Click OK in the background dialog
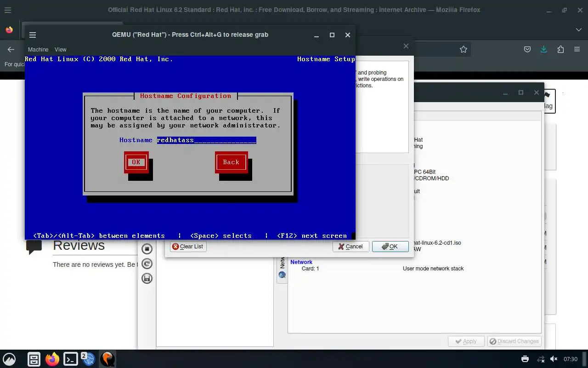 pos(390,247)
